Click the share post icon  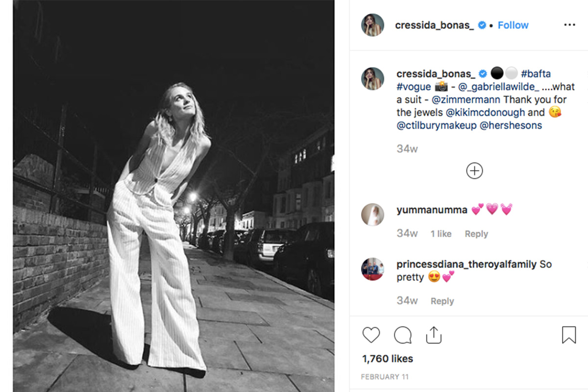point(434,335)
